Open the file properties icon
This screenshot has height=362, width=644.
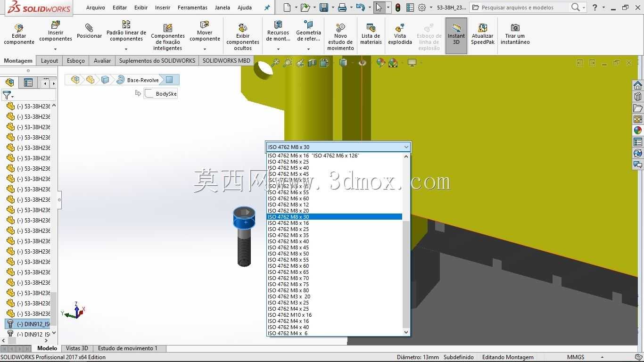point(410,8)
